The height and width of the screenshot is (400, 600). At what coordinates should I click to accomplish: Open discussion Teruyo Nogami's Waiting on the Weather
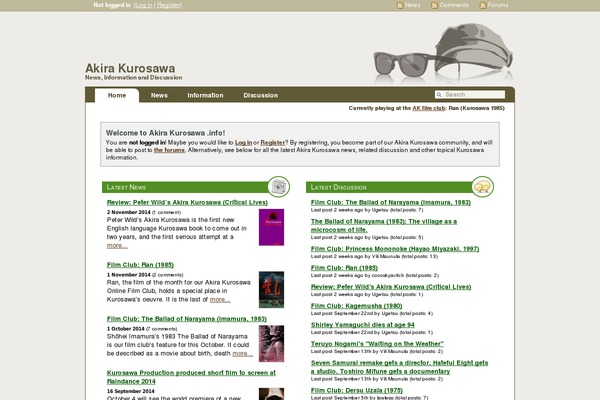(x=377, y=344)
